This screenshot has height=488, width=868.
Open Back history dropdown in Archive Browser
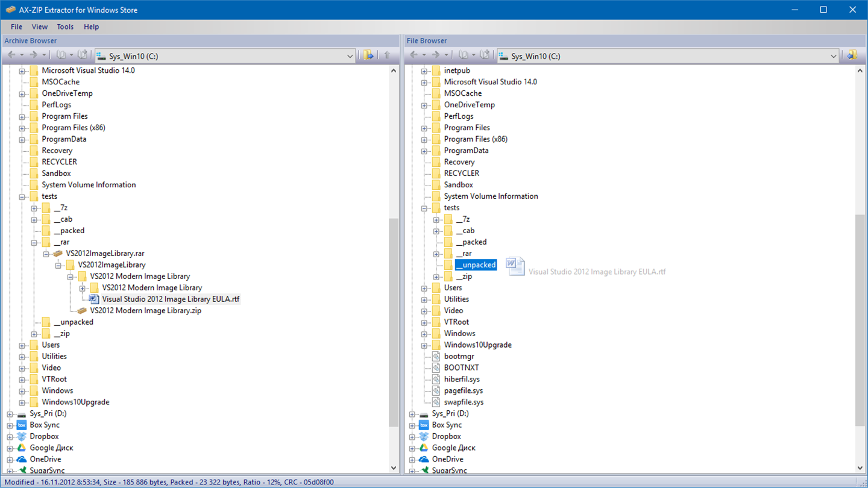point(22,55)
